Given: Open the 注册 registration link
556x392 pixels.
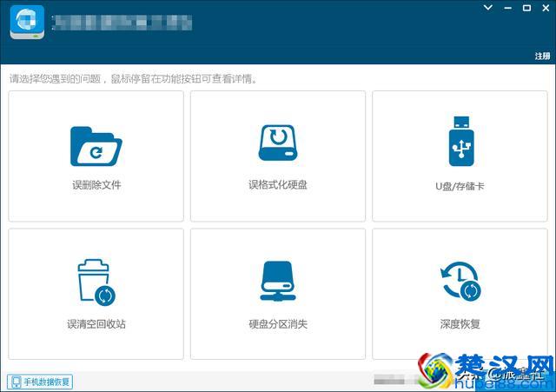Looking at the screenshot, I should [x=541, y=56].
